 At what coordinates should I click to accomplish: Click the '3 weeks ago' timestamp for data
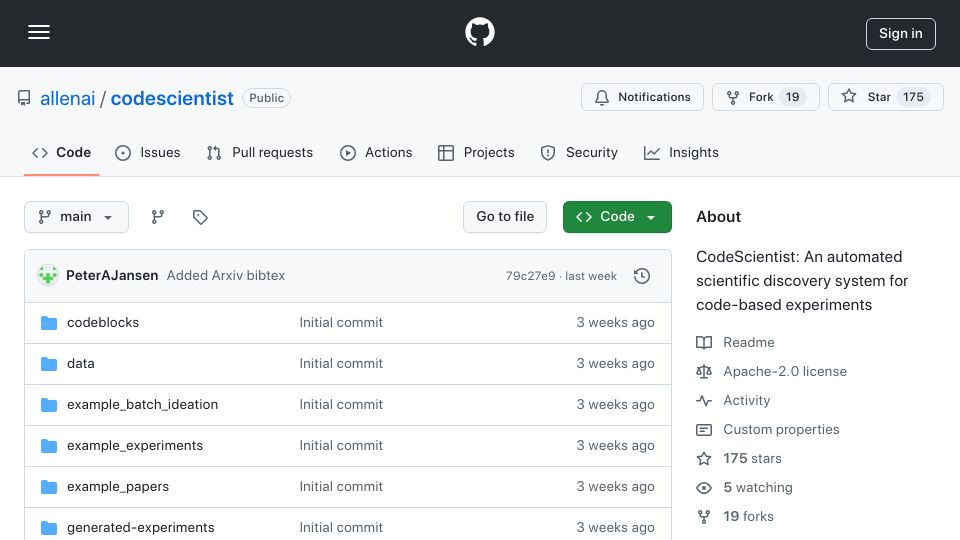(615, 364)
